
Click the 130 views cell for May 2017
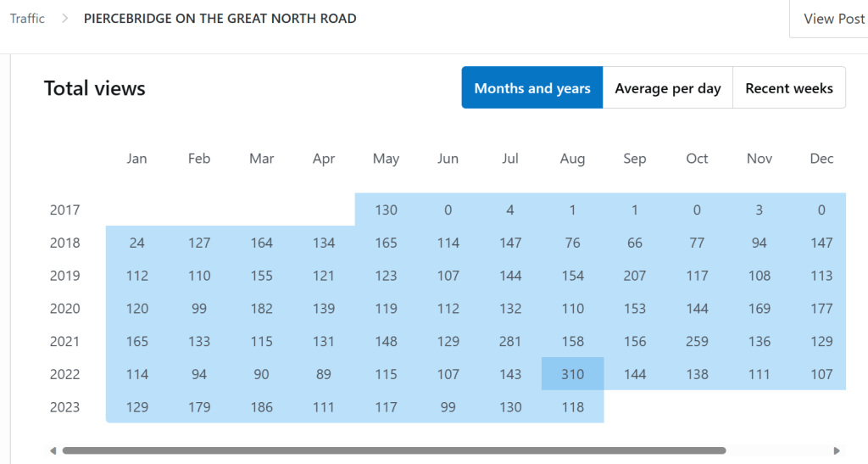tap(386, 210)
